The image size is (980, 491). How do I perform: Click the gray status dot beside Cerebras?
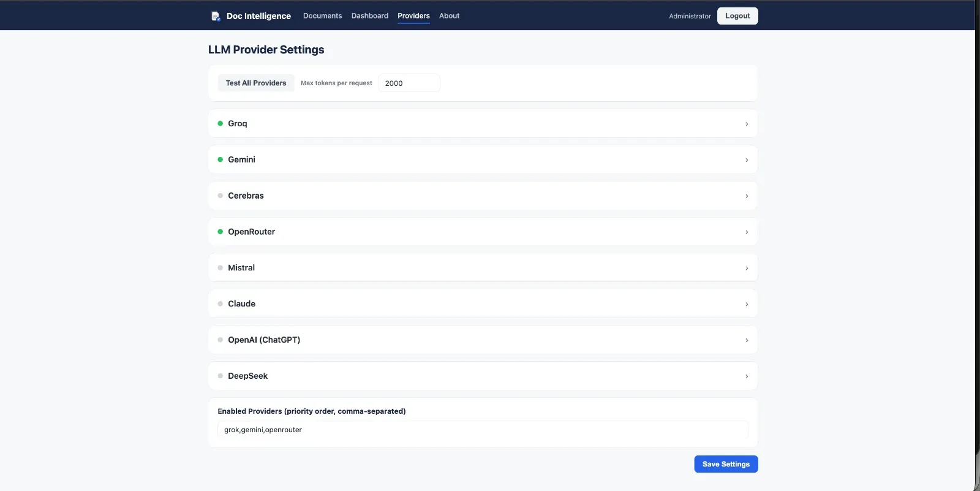tap(221, 196)
